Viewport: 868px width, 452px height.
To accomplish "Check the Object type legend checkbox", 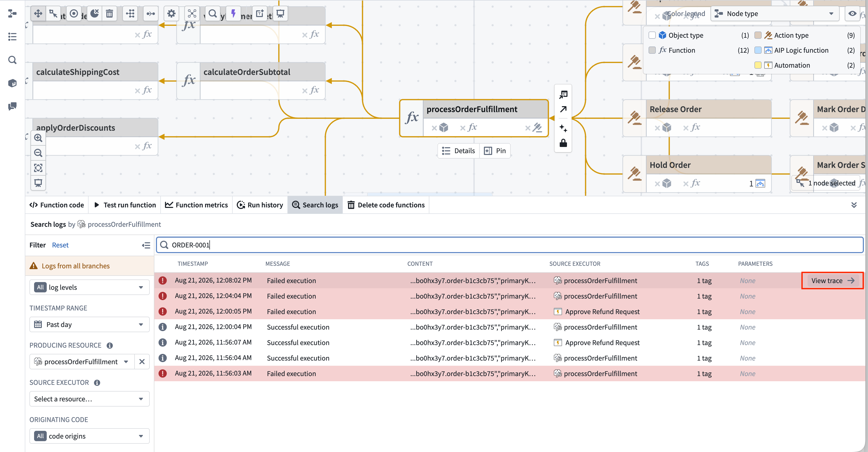I will coord(652,35).
